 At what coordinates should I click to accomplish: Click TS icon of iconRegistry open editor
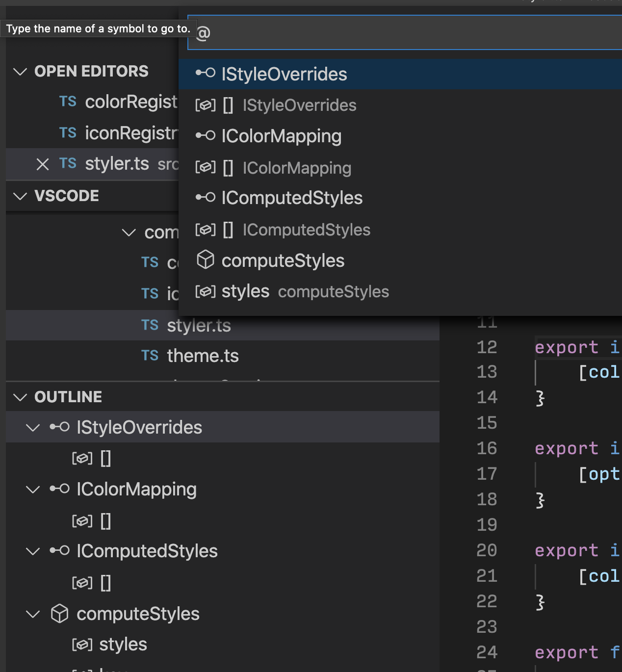pos(68,133)
